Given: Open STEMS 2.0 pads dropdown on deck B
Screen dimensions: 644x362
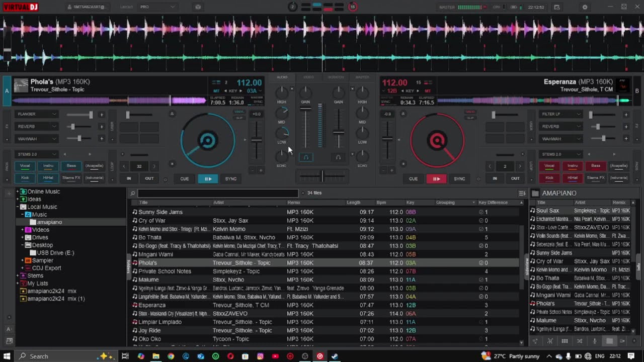Looking at the screenshot, I should click(x=561, y=154).
